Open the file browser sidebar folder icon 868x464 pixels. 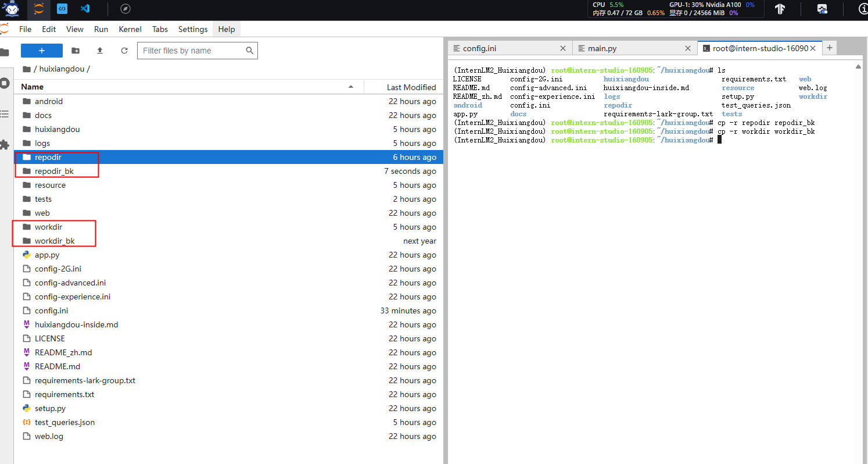(5, 52)
